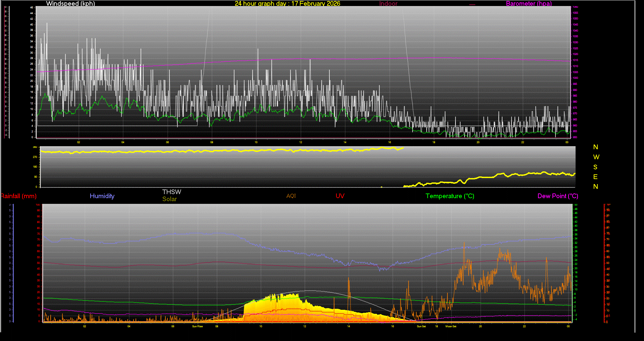This screenshot has height=341, width=644.
Task: Click the AQI legend label
Action: tap(291, 196)
